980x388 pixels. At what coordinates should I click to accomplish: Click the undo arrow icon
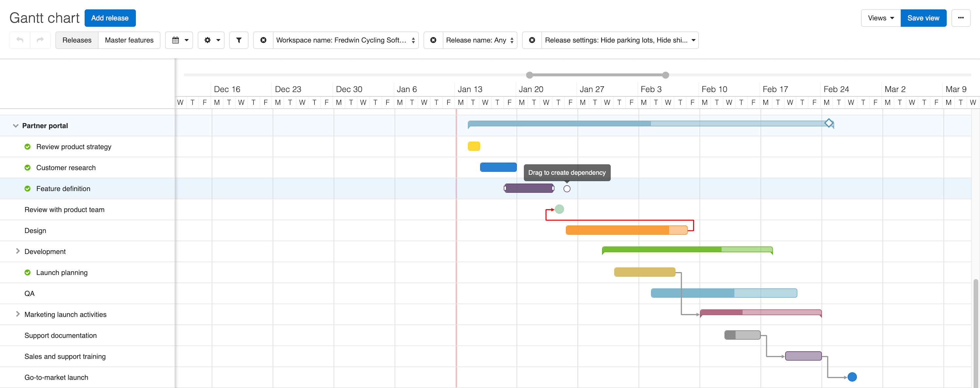pos(19,40)
